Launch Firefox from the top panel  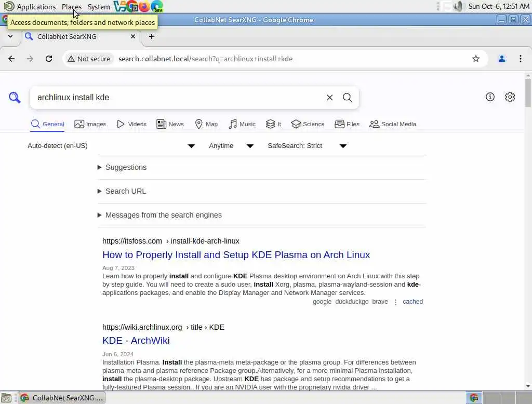click(x=144, y=6)
